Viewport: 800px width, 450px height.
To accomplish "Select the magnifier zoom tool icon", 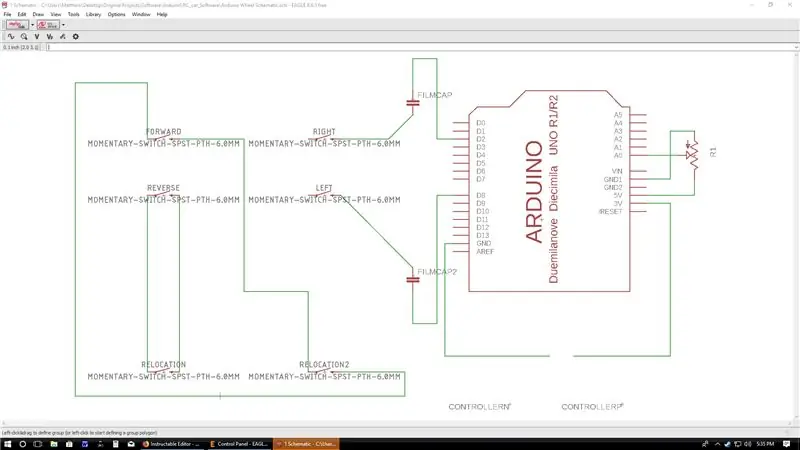I will pos(24,37).
